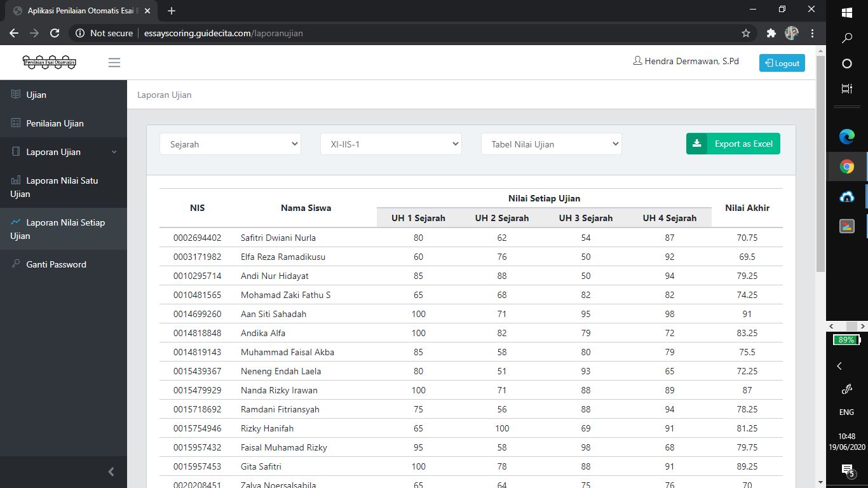Image resolution: width=868 pixels, height=488 pixels.
Task: Click the line chart icon for Laporan Nilai Setiap Ujian
Action: pos(16,222)
